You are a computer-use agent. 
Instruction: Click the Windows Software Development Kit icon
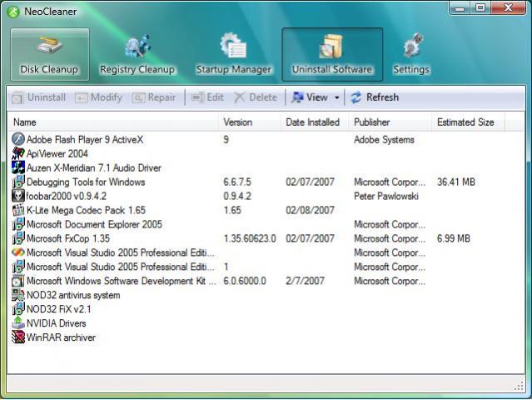point(18,281)
